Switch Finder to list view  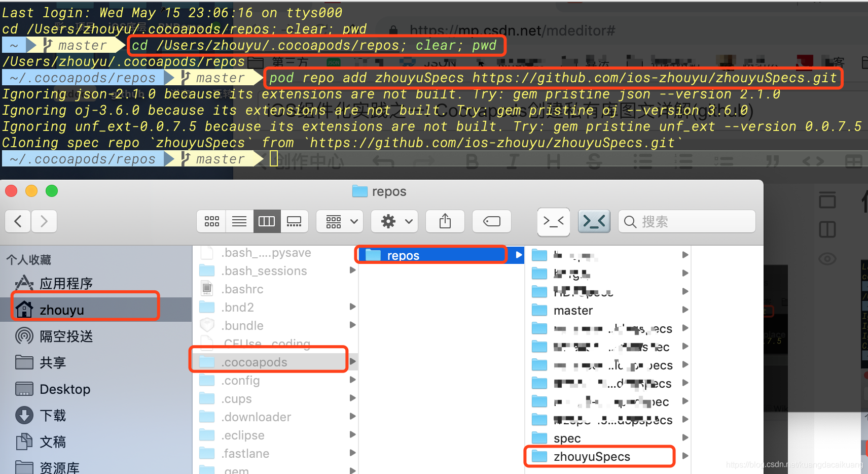pyautogui.click(x=239, y=221)
